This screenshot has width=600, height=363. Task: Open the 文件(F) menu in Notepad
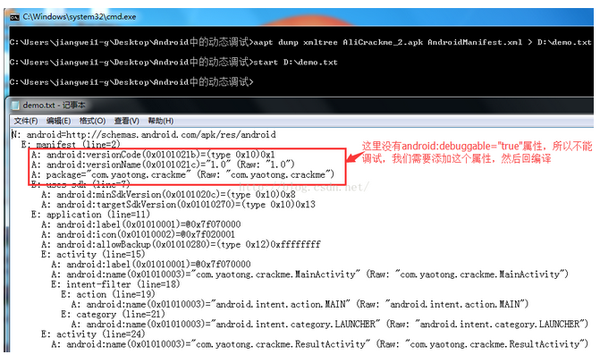pos(26,121)
